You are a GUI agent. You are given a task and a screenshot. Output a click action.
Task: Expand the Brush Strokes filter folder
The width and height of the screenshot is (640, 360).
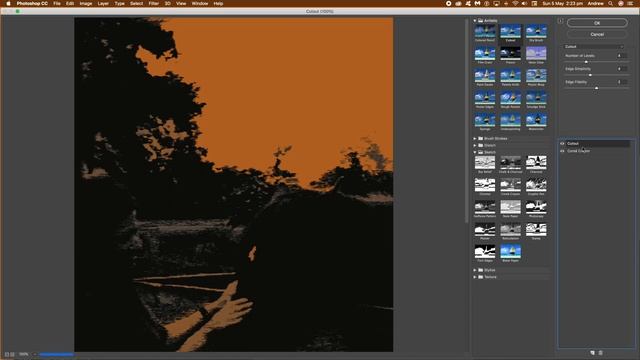[x=475, y=138]
